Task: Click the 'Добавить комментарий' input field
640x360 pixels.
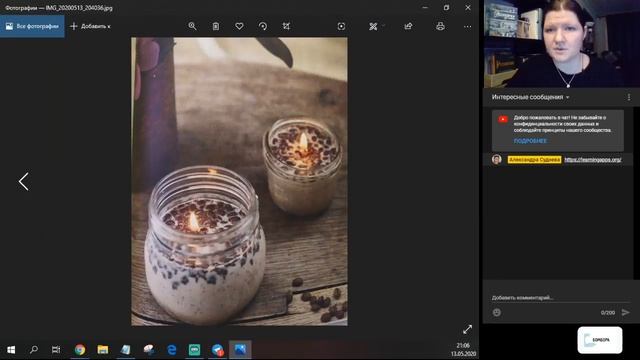Action: pyautogui.click(x=560, y=298)
